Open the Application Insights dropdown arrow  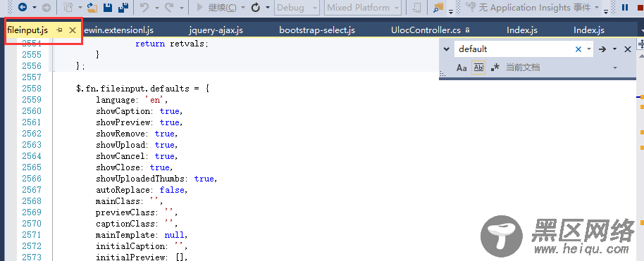coord(596,7)
